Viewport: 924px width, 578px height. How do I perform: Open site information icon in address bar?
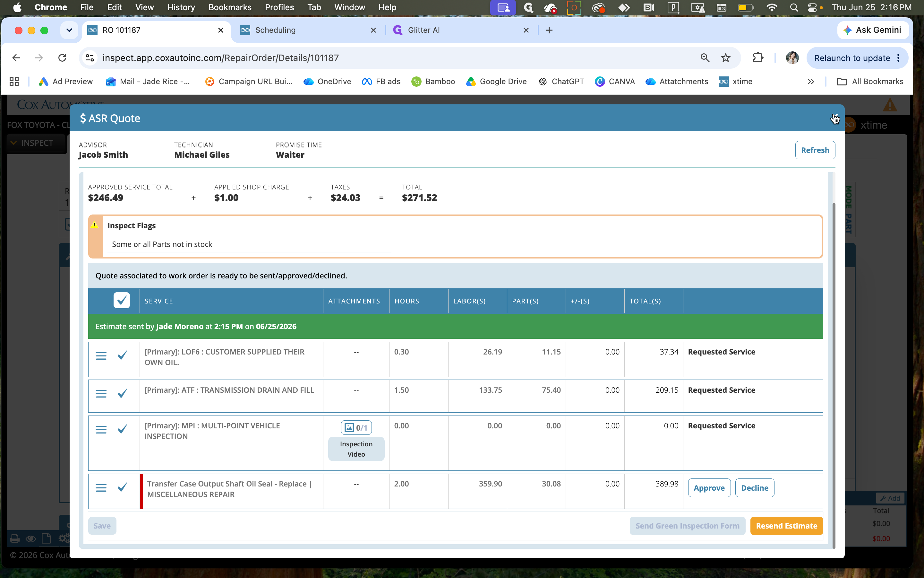tap(90, 58)
